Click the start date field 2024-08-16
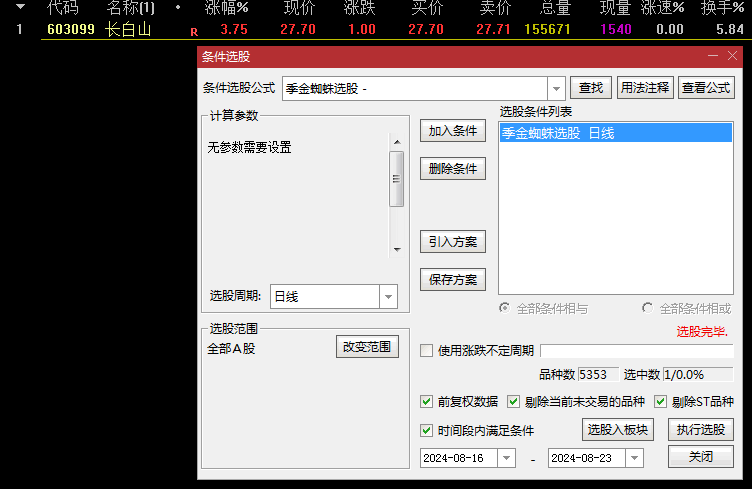752x489 pixels. tap(459, 458)
